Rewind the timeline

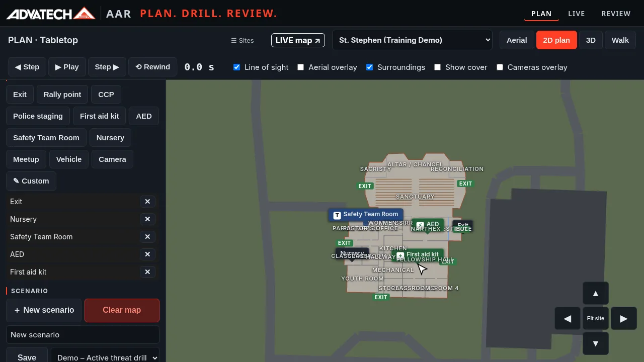(153, 67)
